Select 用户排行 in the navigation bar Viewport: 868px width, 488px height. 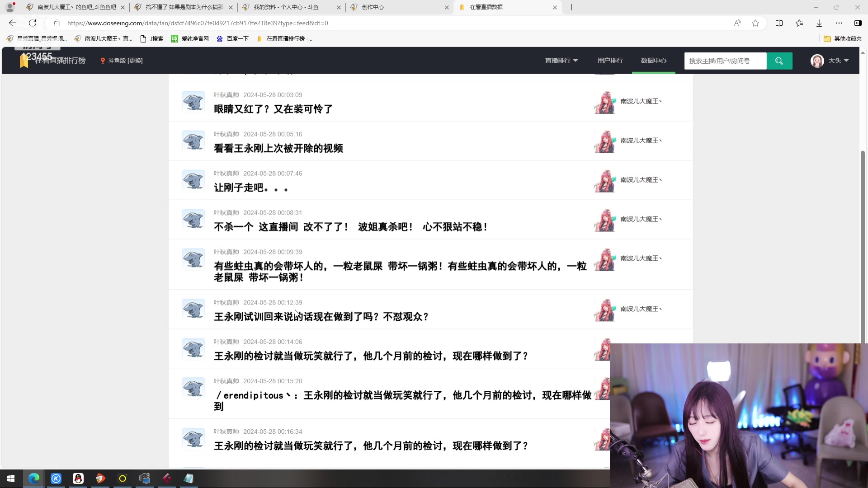point(609,61)
